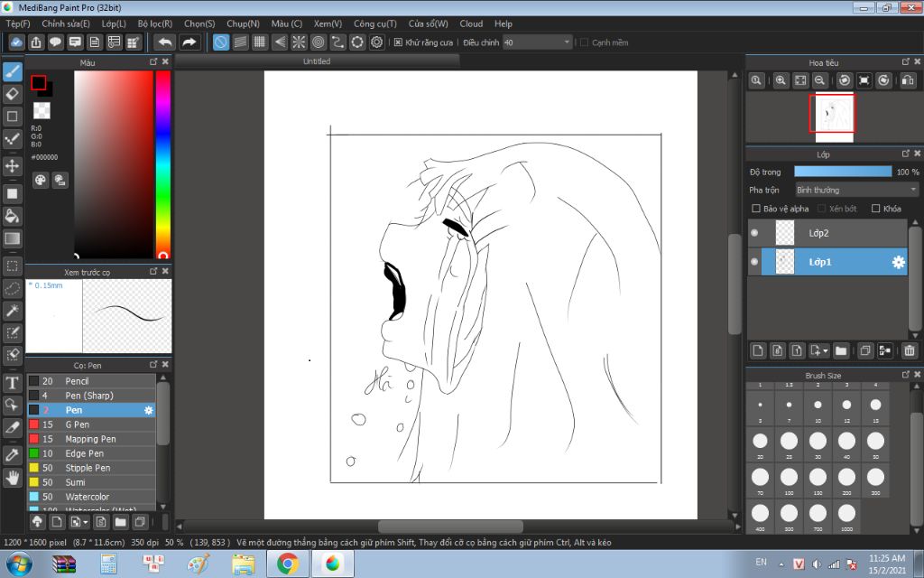924x578 pixels.
Task: Select the Mapping Pen brush
Action: 91,439
